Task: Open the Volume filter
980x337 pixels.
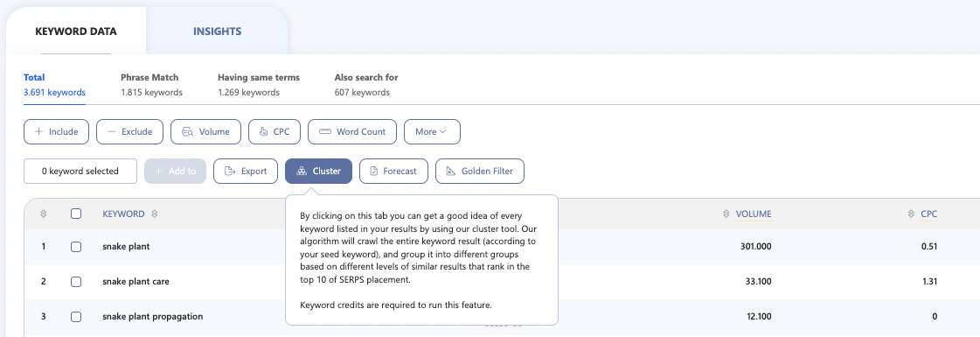Action: (205, 132)
